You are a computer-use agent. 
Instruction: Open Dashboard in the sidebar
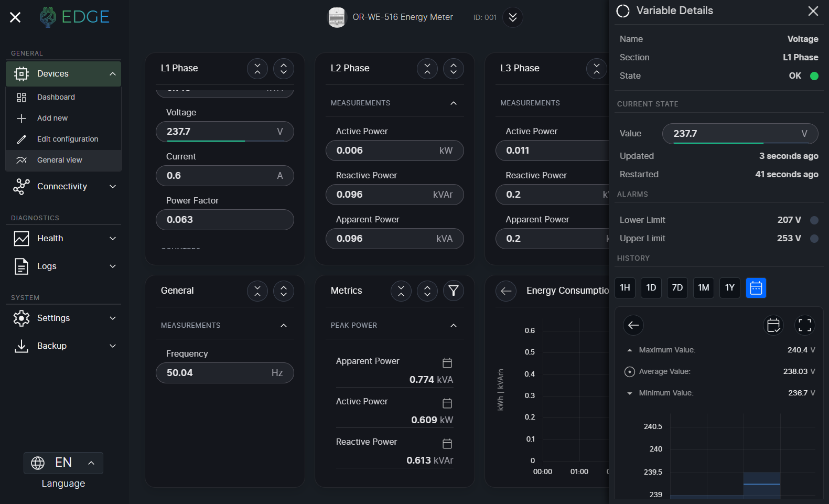pos(63,97)
